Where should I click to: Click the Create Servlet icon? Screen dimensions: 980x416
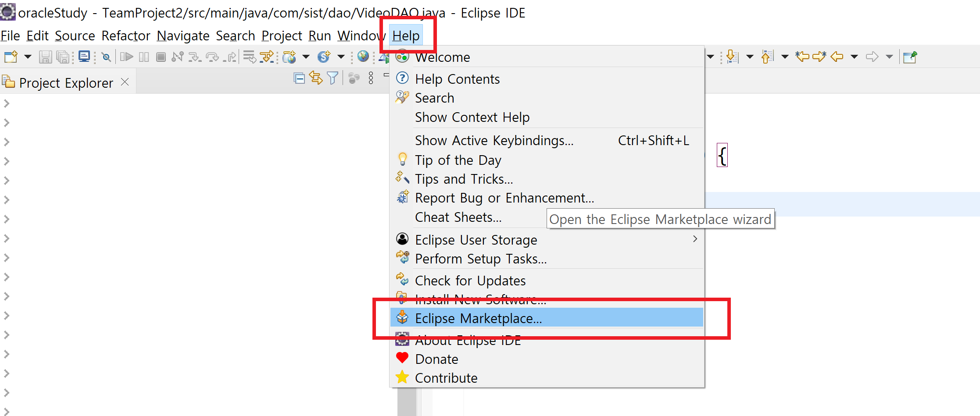click(x=324, y=57)
